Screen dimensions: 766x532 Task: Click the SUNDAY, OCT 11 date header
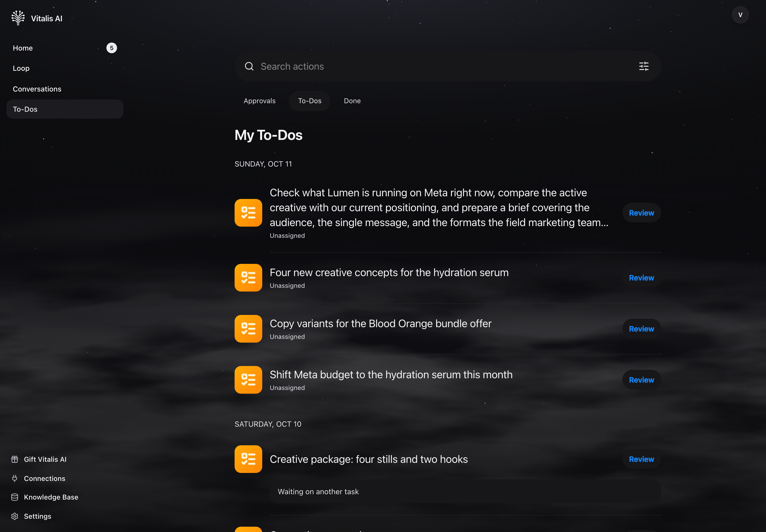point(263,164)
